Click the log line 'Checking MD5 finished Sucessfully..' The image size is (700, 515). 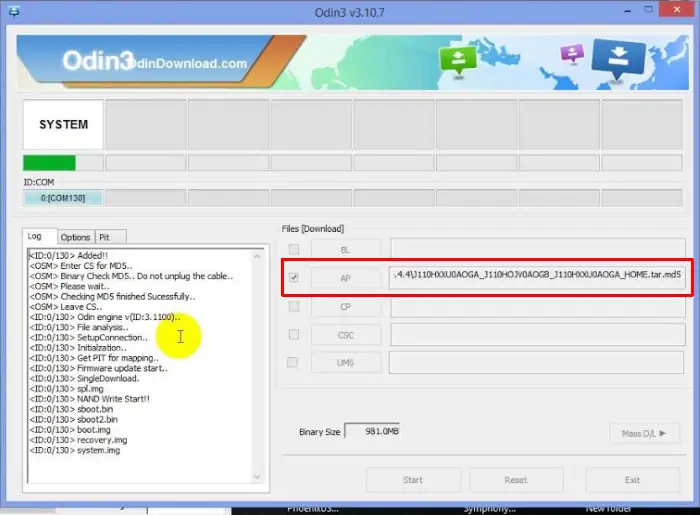112,296
